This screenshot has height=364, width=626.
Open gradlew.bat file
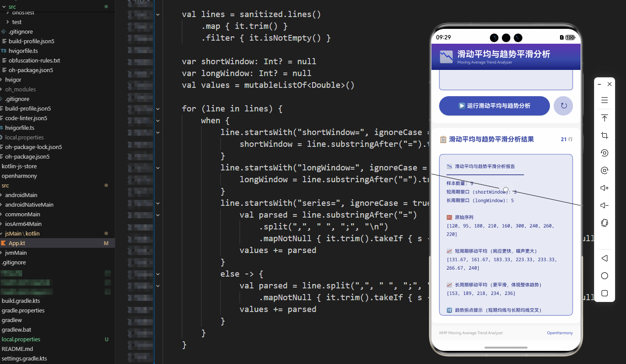click(x=57, y=329)
